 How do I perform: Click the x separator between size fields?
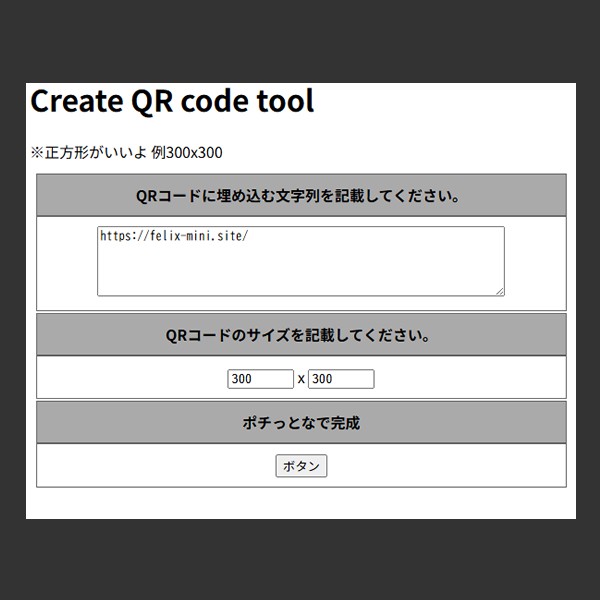coord(301,380)
